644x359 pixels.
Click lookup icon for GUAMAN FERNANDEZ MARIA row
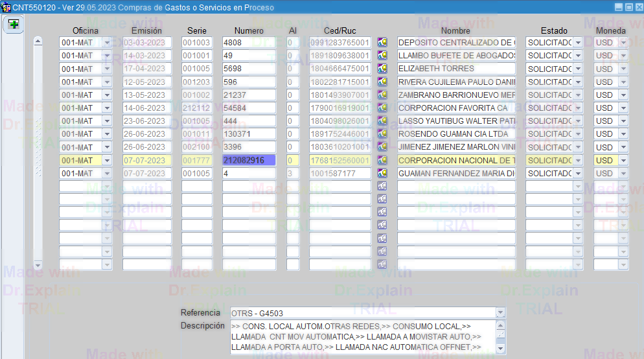coord(382,173)
